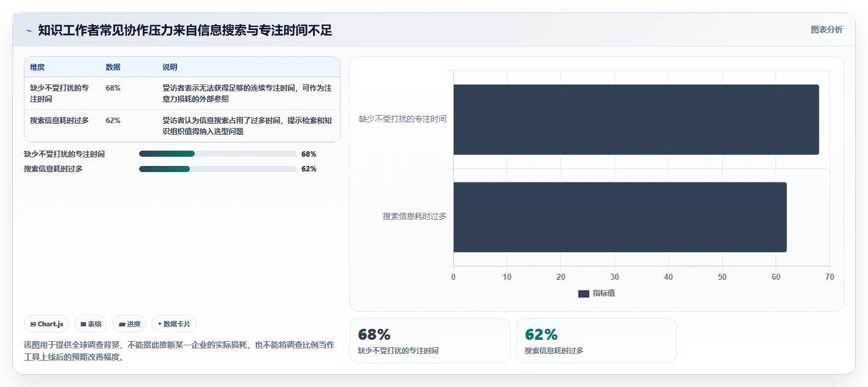Select the Chart.js chip label

50,324
